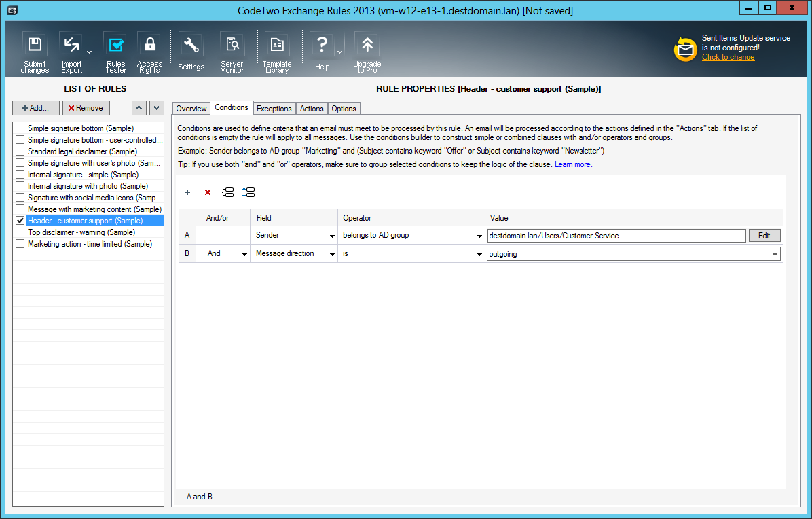The image size is (812, 519).
Task: Click the Edit button for AD group value
Action: pyautogui.click(x=764, y=236)
